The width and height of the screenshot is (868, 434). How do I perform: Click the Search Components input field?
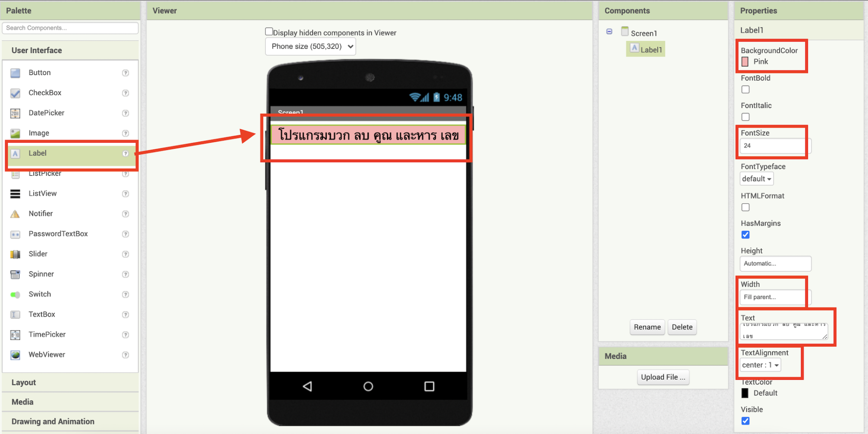tap(70, 28)
